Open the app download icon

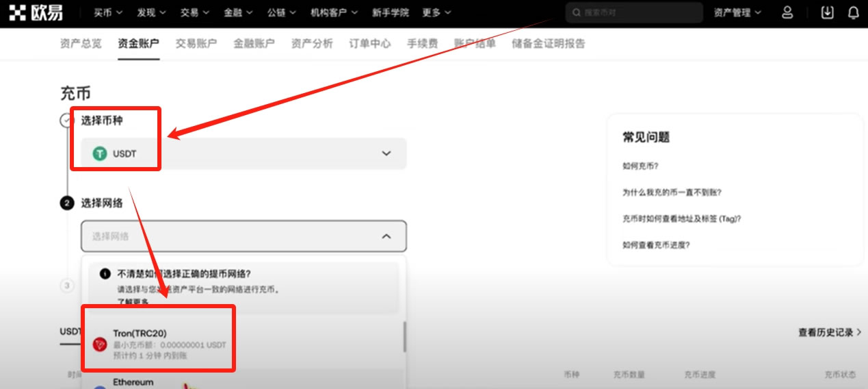(x=828, y=12)
